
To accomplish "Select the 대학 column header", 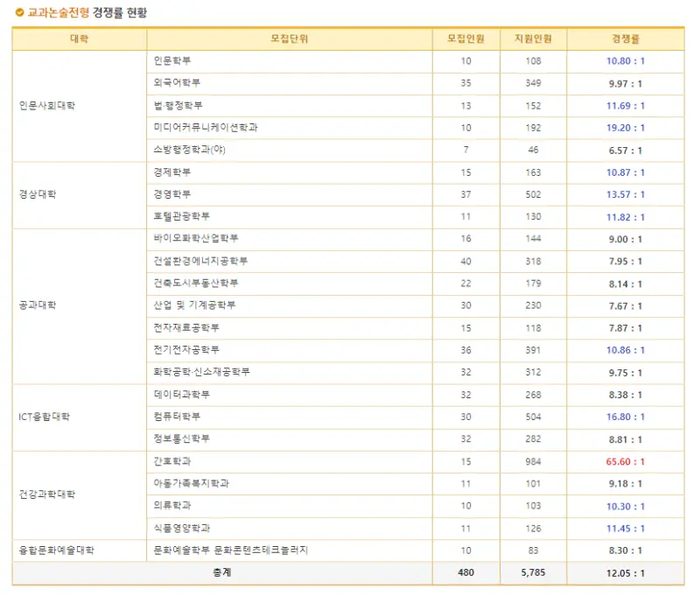I will pyautogui.click(x=80, y=39).
